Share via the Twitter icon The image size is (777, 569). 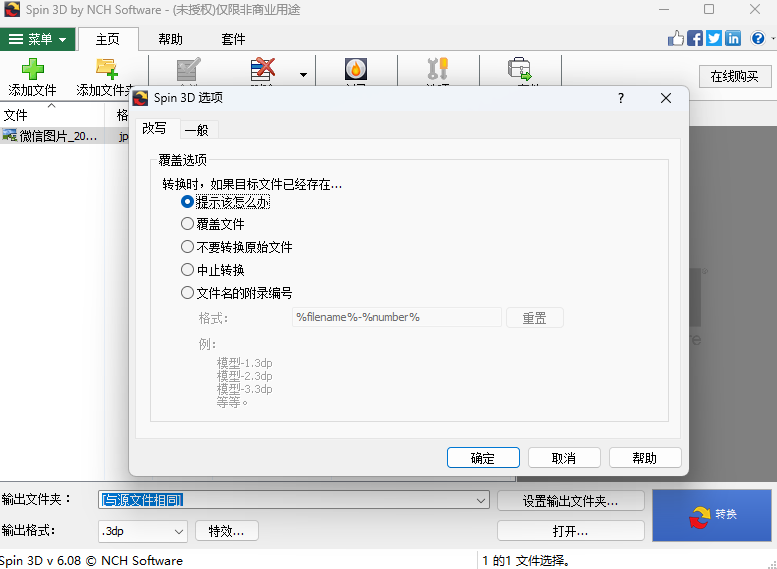pos(714,38)
